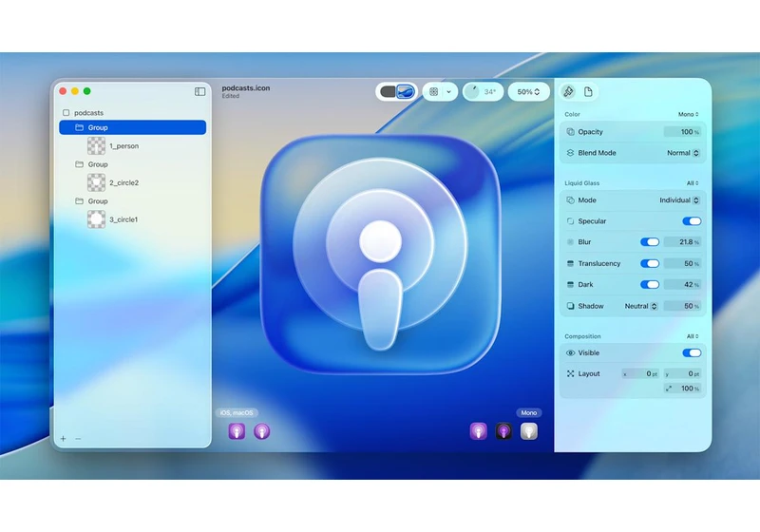Open the Blend Mode Normal dropdown
The height and width of the screenshot is (532, 760).
(683, 153)
